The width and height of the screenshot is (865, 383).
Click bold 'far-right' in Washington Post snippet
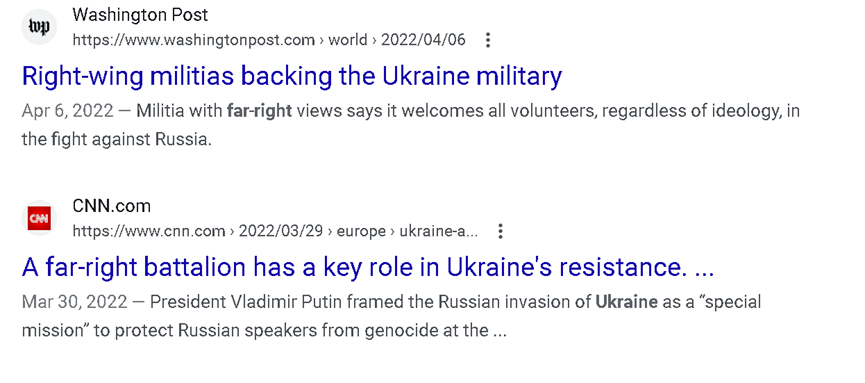259,111
